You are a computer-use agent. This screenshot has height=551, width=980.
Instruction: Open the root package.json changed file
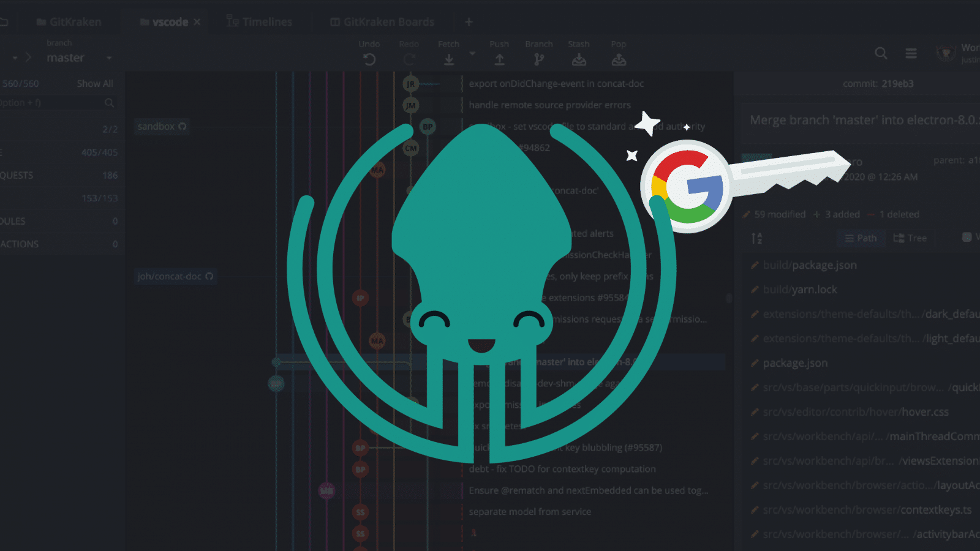pos(795,363)
